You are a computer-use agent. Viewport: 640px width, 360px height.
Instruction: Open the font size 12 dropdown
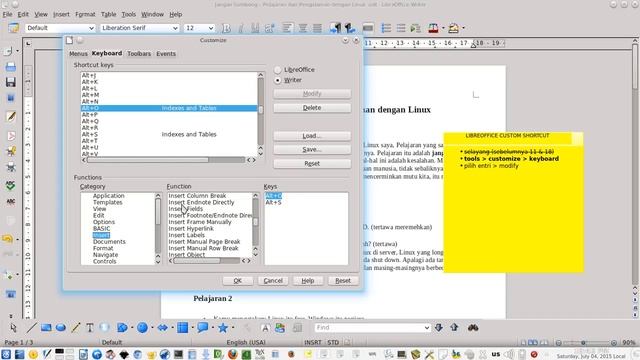coord(211,28)
